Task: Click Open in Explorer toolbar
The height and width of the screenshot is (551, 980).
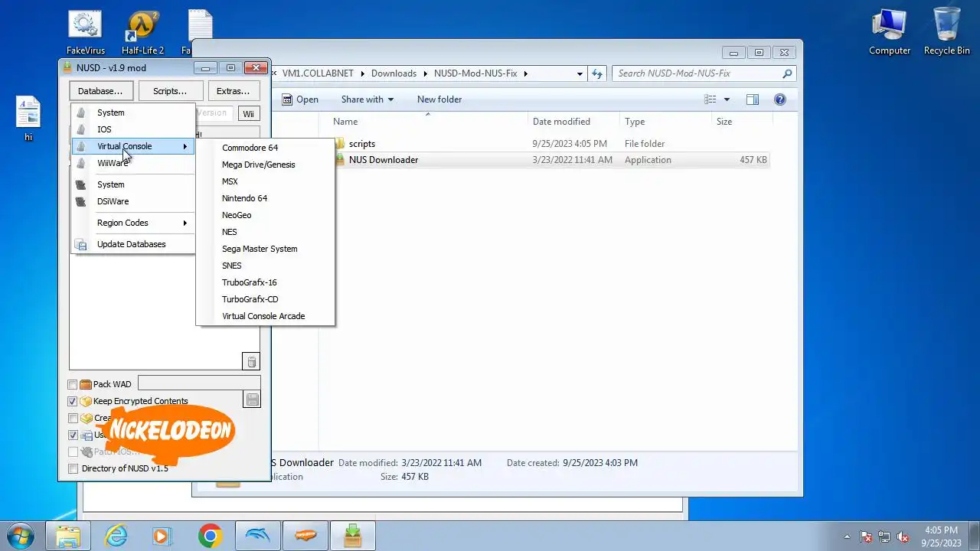Action: coord(300,99)
